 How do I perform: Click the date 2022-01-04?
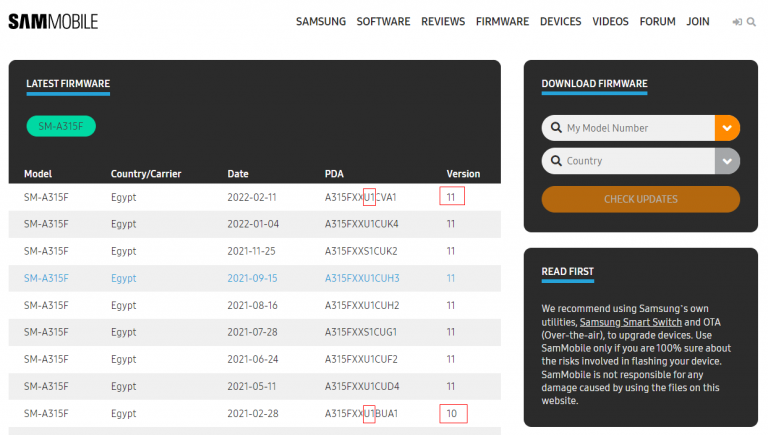pyautogui.click(x=253, y=224)
